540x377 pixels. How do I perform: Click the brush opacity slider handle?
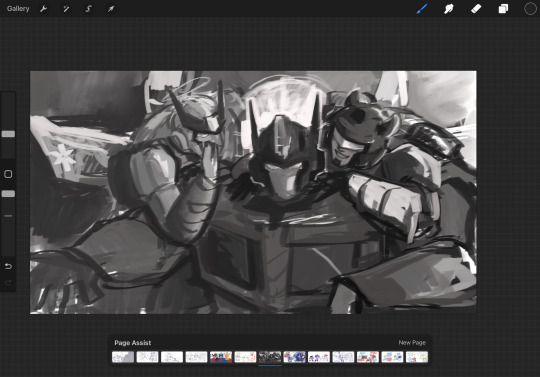point(8,194)
